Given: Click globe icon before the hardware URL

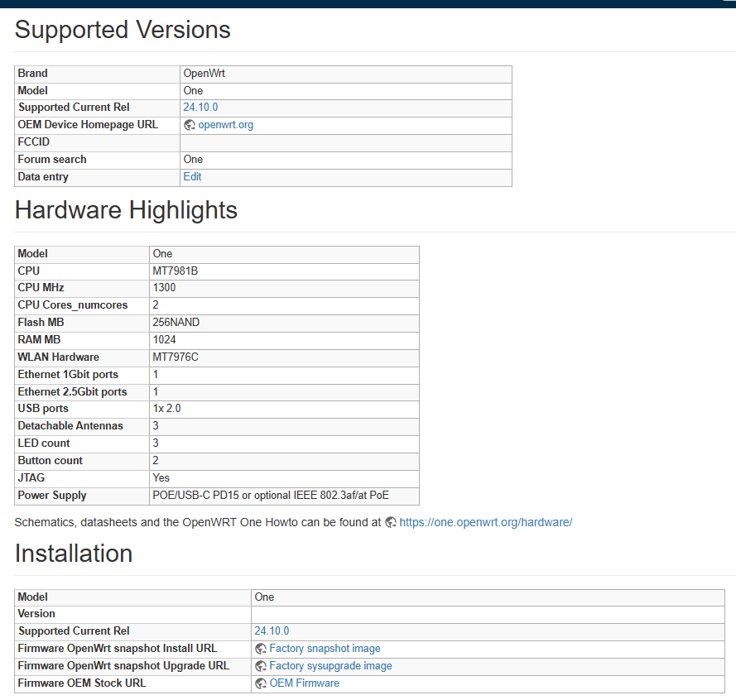Looking at the screenshot, I should click(391, 522).
